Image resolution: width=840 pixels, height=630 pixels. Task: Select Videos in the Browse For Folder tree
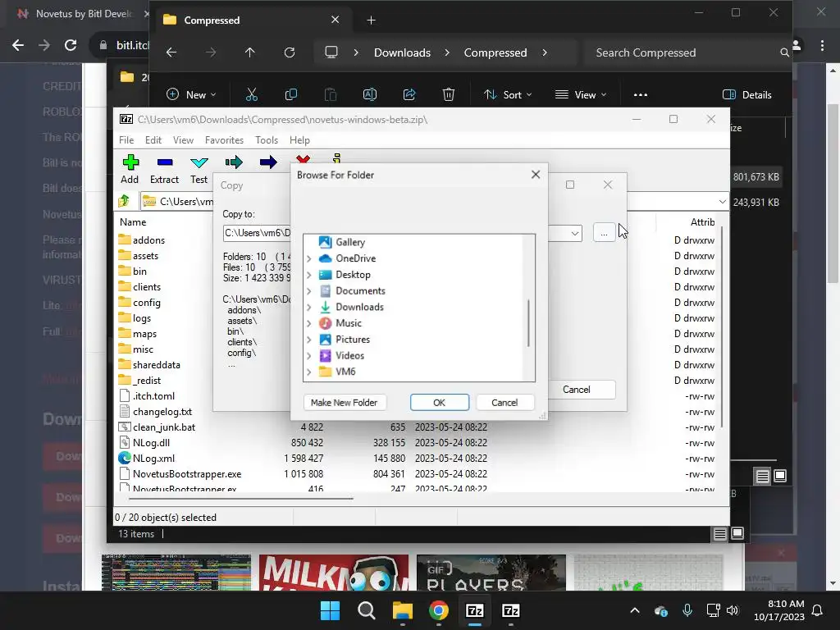tap(349, 355)
